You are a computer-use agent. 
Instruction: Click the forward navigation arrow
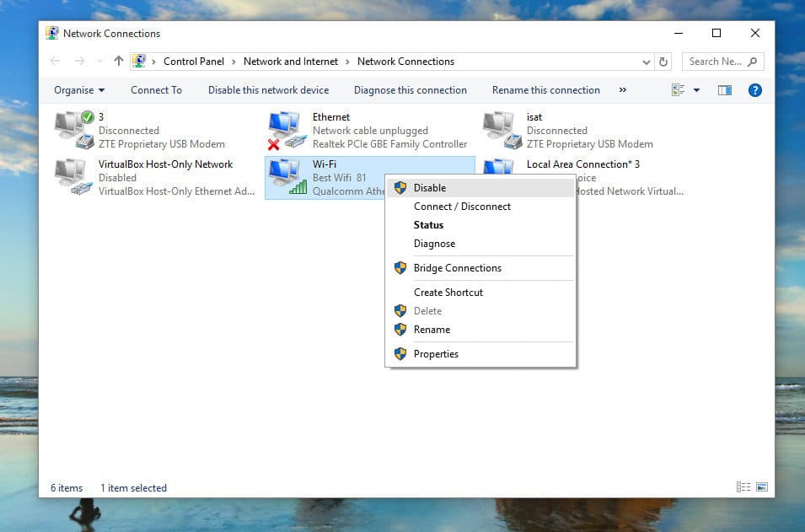79,61
